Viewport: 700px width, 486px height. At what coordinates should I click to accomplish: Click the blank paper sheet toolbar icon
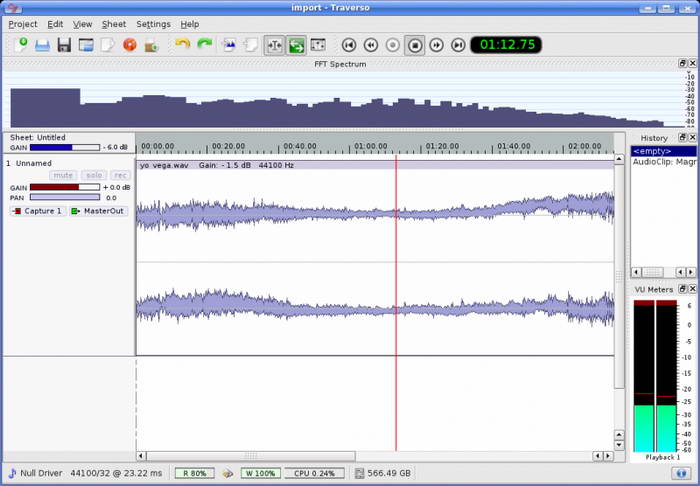tap(107, 45)
